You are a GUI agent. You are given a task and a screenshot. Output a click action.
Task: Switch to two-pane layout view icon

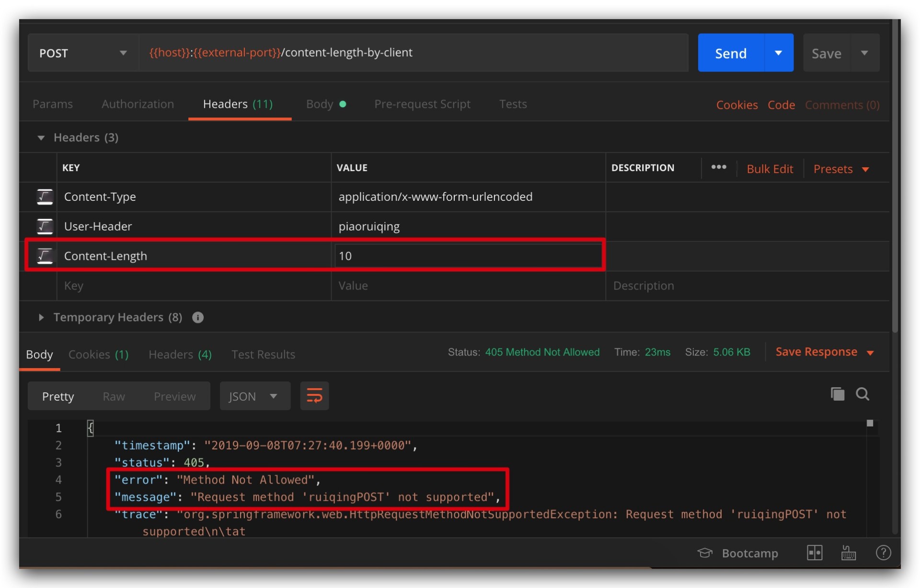point(815,553)
